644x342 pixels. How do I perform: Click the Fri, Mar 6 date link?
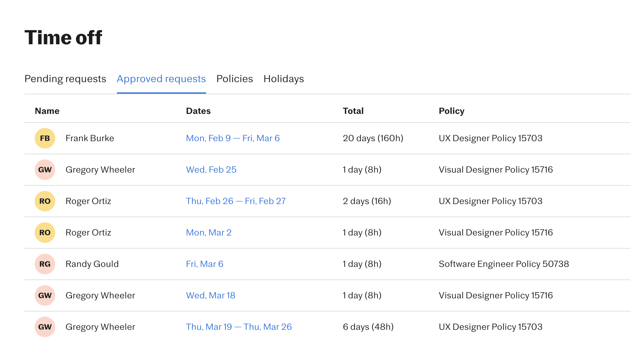click(205, 264)
